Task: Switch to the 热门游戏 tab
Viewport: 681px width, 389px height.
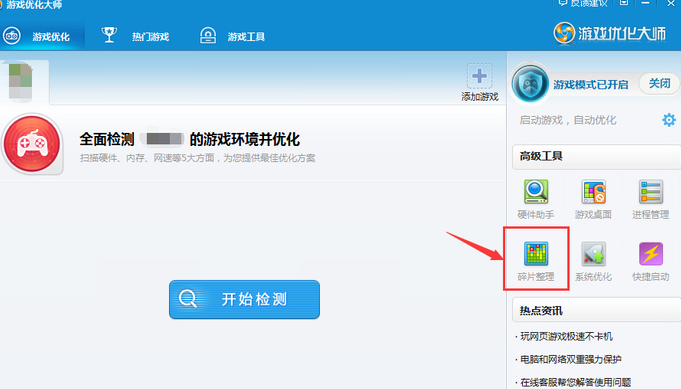Action: coord(135,36)
